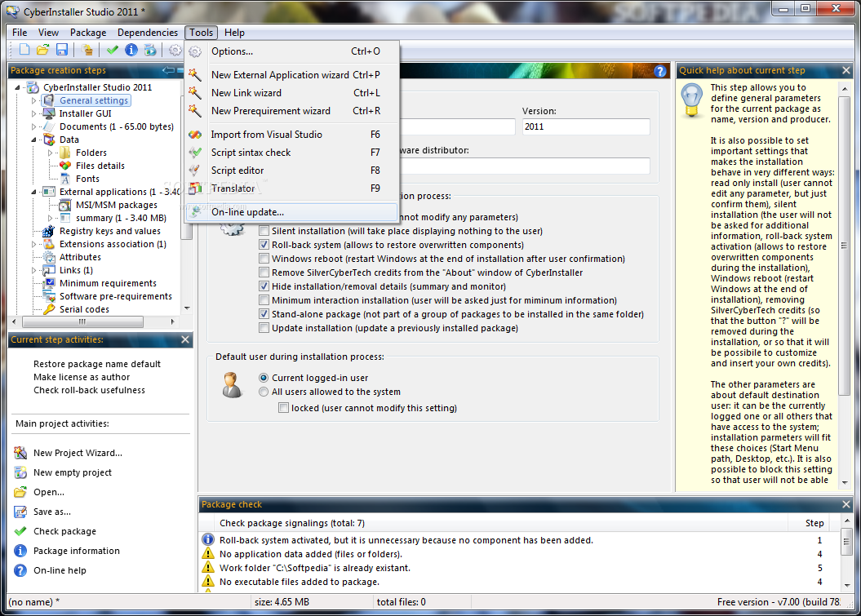This screenshot has height=616, width=861.
Task: Click the Step column header
Action: (814, 523)
